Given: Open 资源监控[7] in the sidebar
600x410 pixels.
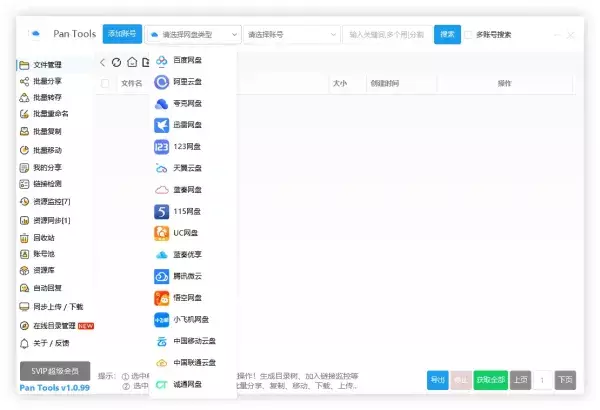Looking at the screenshot, I should (45, 201).
